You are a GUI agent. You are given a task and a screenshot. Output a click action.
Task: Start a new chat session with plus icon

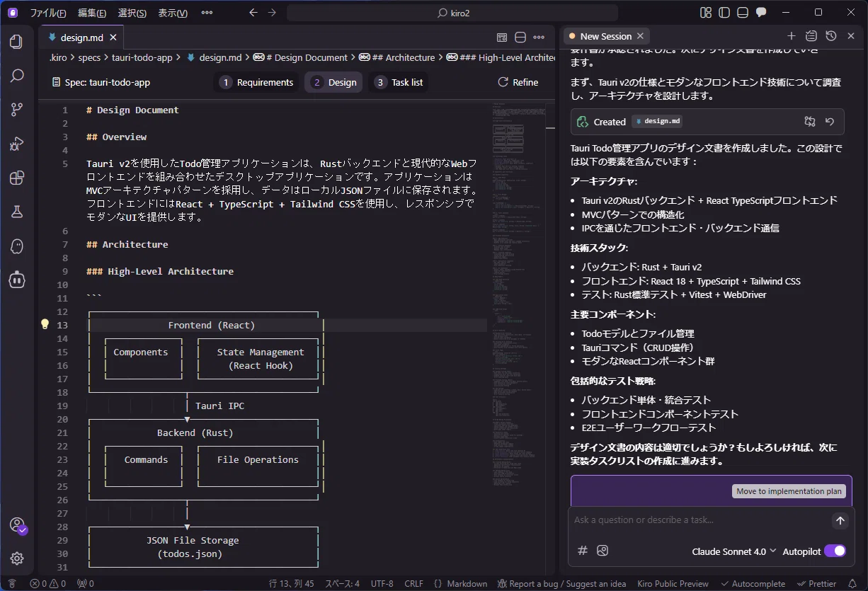point(792,36)
